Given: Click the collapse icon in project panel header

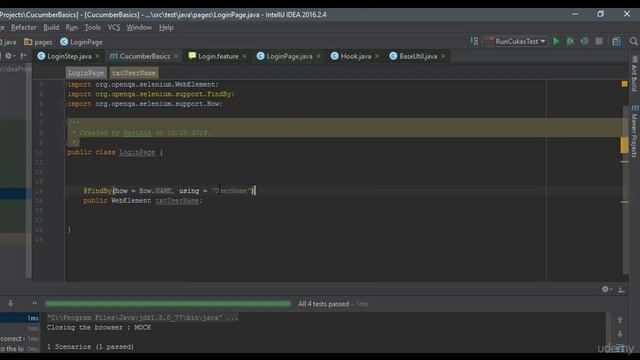Looking at the screenshot, I should click(24, 56).
